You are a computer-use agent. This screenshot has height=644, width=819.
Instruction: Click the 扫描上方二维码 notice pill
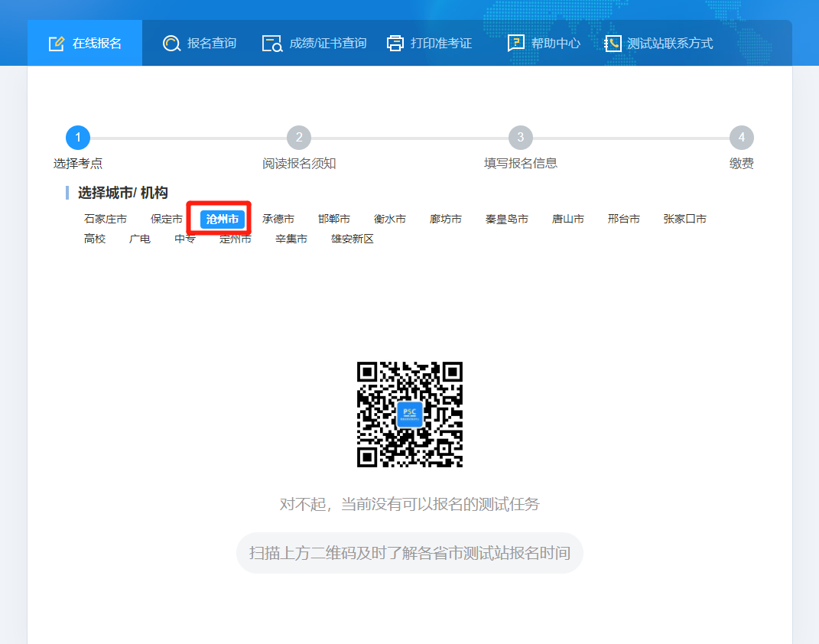click(x=410, y=553)
